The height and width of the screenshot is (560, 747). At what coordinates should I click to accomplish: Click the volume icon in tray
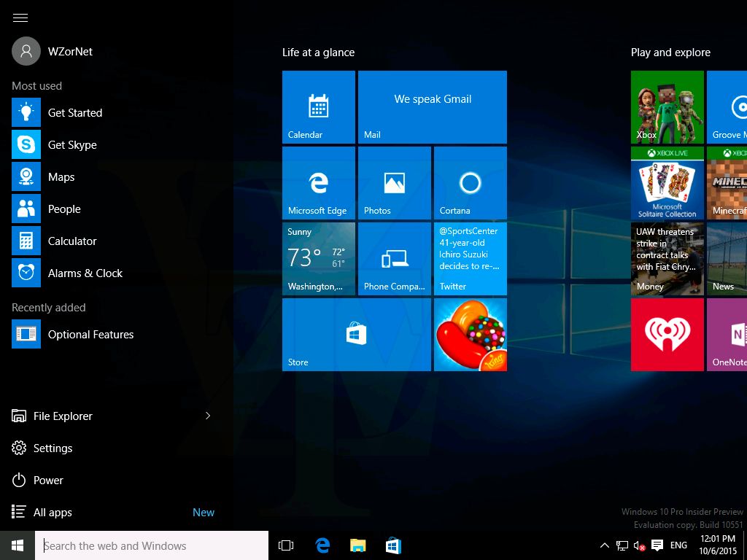pos(639,545)
